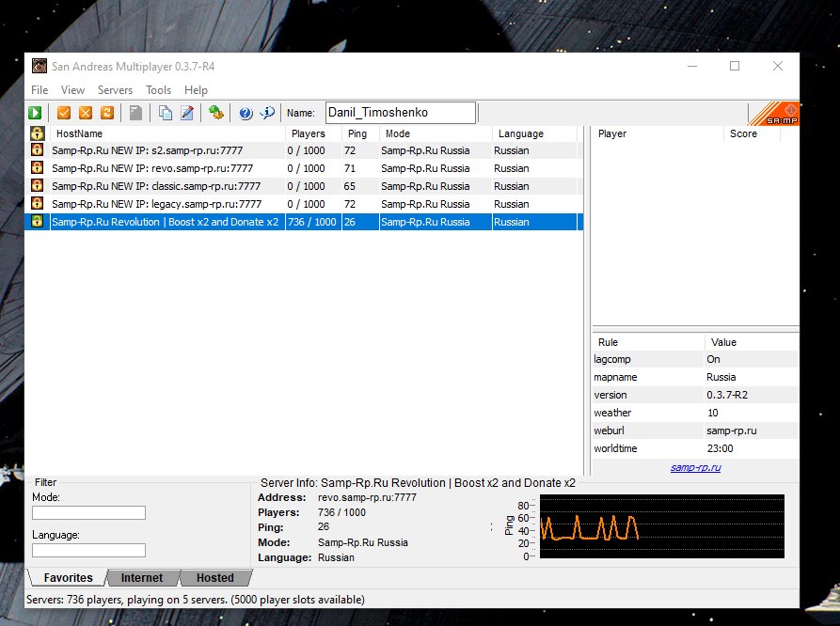Click the worldtime 23:00 rule row
Image resolution: width=840 pixels, height=626 pixels.
click(695, 448)
